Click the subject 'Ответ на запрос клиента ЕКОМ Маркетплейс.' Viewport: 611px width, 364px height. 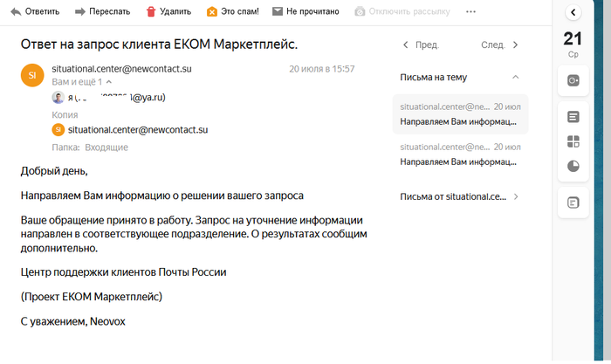[x=159, y=45]
